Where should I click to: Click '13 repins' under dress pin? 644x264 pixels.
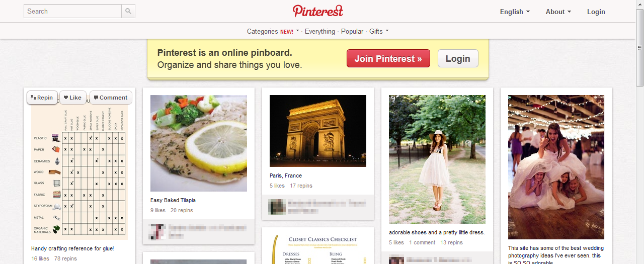tap(451, 242)
